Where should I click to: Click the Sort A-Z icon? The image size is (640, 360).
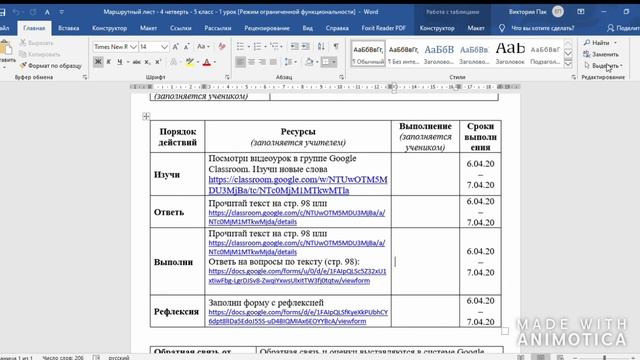tap(321, 47)
